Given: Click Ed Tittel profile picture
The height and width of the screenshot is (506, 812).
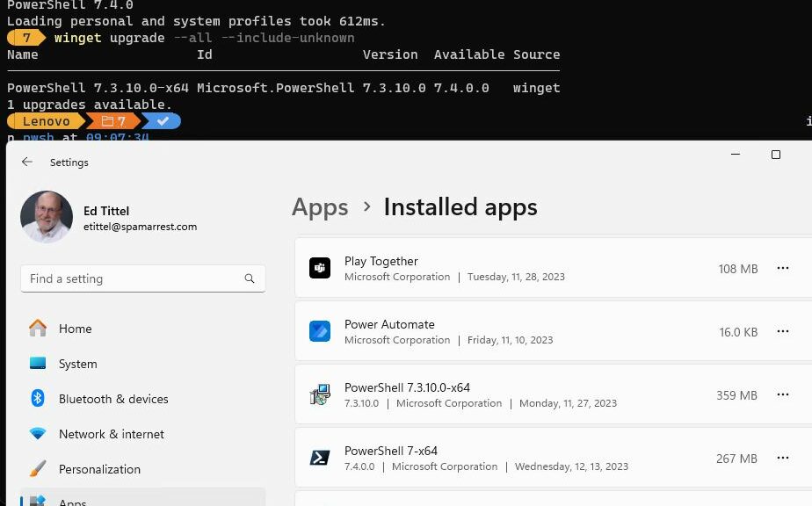Looking at the screenshot, I should coord(47,216).
